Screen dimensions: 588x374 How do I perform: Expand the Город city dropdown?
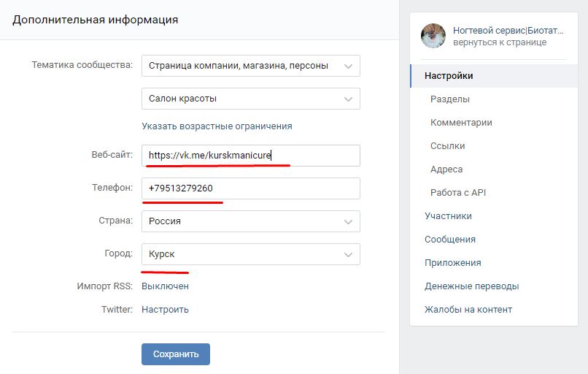(x=250, y=254)
